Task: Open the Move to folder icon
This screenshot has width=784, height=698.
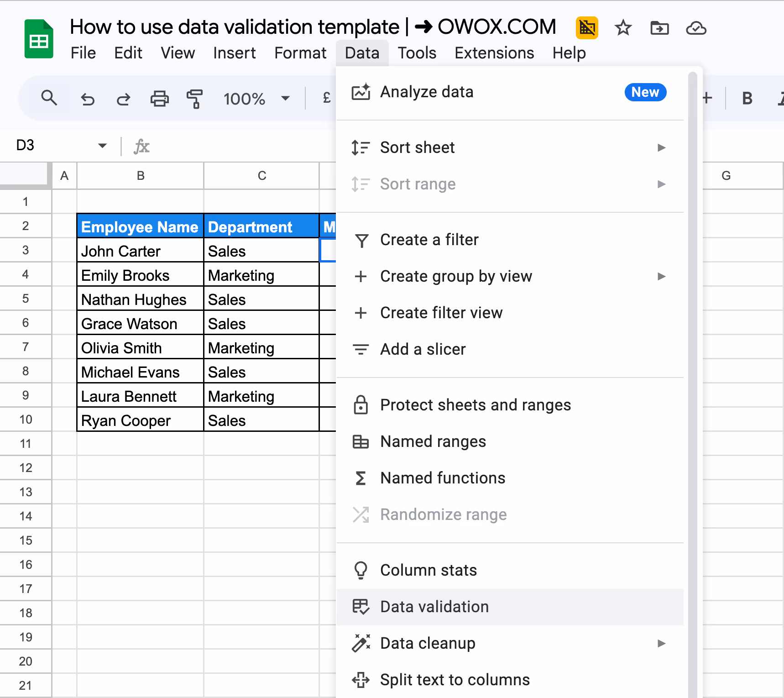Action: tap(659, 28)
